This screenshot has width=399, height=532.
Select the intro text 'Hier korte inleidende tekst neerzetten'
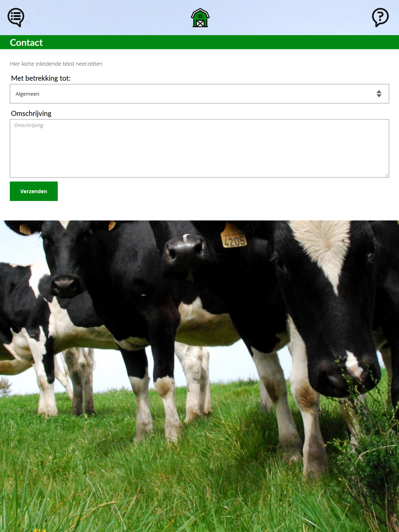56,64
